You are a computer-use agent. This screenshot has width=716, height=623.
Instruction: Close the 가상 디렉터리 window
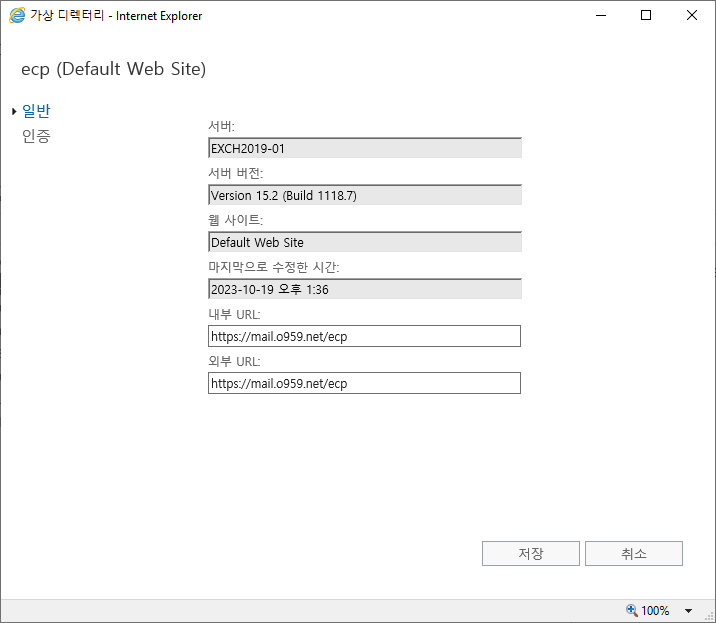pyautogui.click(x=692, y=16)
